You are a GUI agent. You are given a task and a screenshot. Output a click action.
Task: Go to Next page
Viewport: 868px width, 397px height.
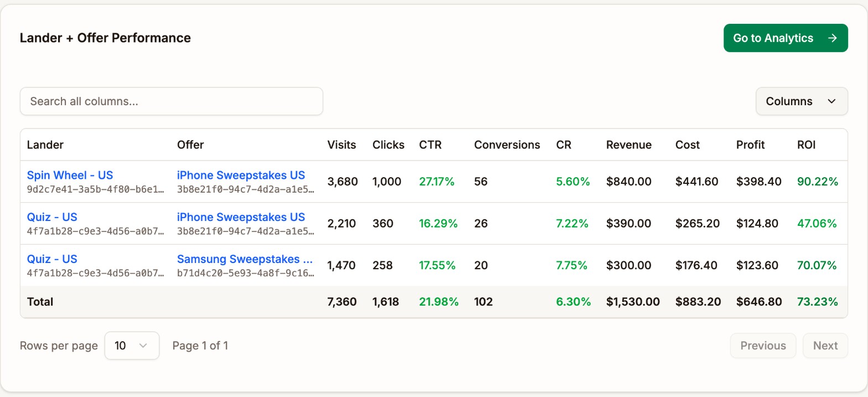click(825, 346)
